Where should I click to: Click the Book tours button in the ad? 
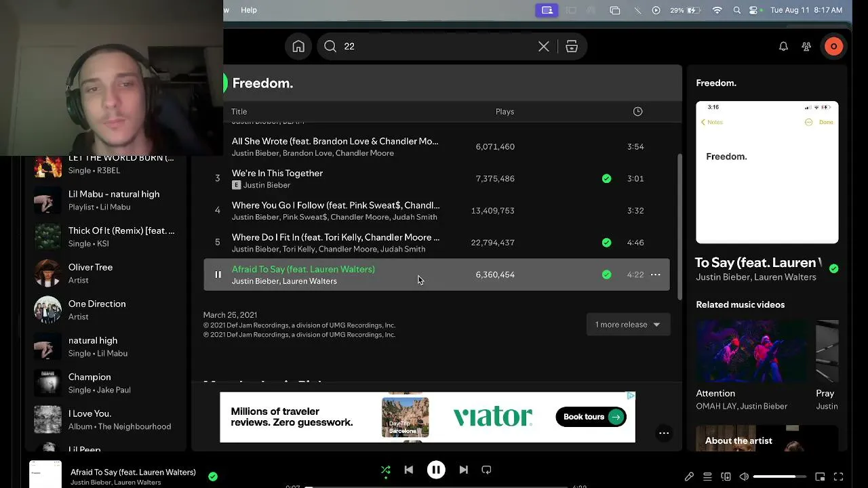click(591, 417)
